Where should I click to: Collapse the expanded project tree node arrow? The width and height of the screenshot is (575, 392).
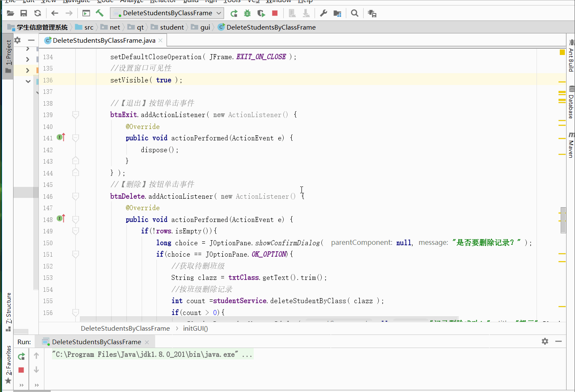coord(28,81)
